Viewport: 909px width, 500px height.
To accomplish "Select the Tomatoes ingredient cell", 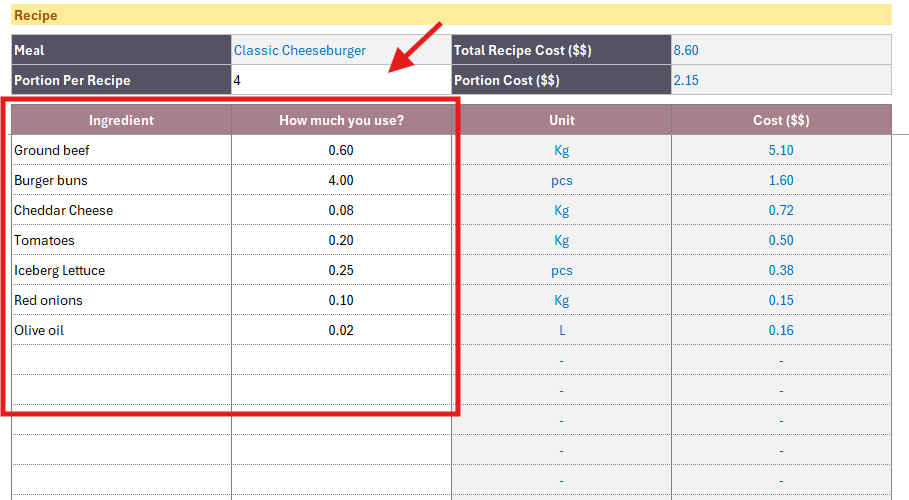I will point(121,240).
